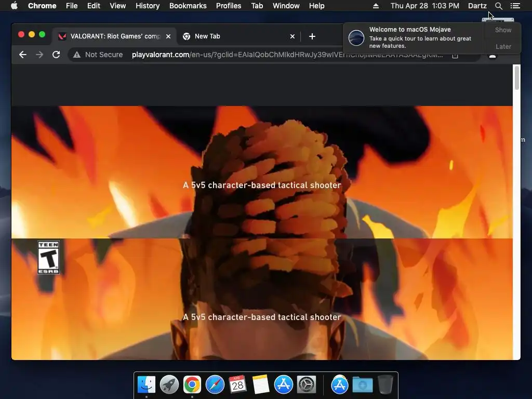The height and width of the screenshot is (399, 532).
Task: Click the share icon in address bar
Action: pos(455,55)
